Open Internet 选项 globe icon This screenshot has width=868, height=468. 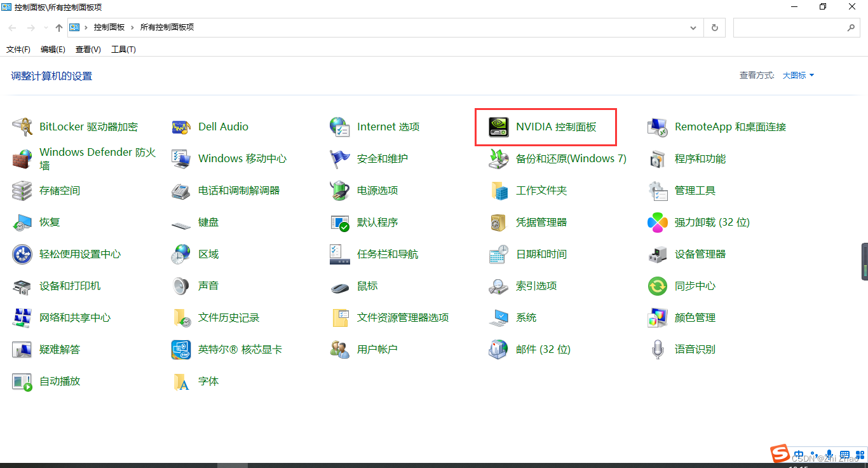click(340, 127)
